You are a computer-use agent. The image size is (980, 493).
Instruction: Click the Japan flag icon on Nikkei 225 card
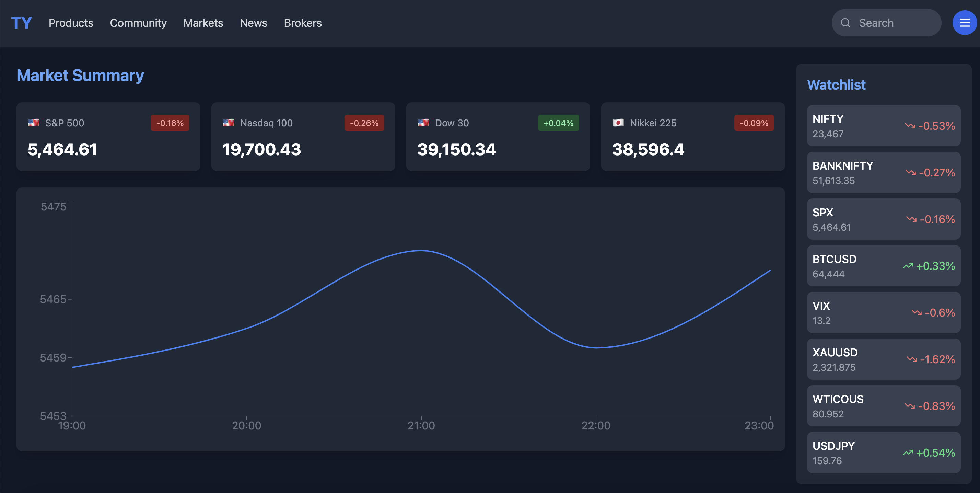click(619, 123)
